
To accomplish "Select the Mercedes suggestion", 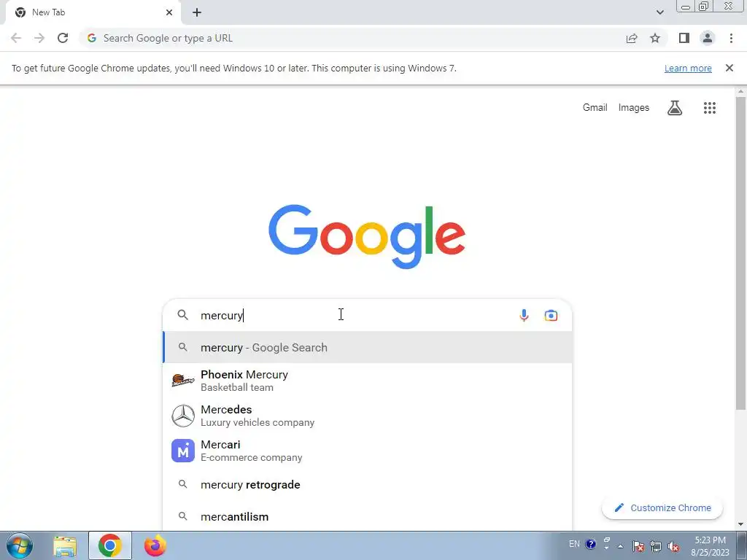I will (368, 416).
